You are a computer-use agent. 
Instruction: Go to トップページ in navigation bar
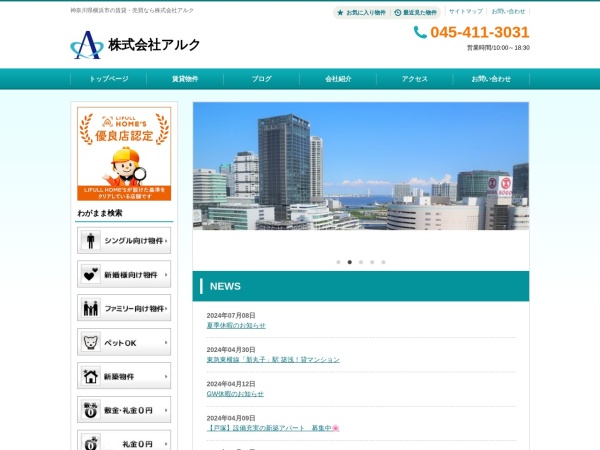coord(109,79)
